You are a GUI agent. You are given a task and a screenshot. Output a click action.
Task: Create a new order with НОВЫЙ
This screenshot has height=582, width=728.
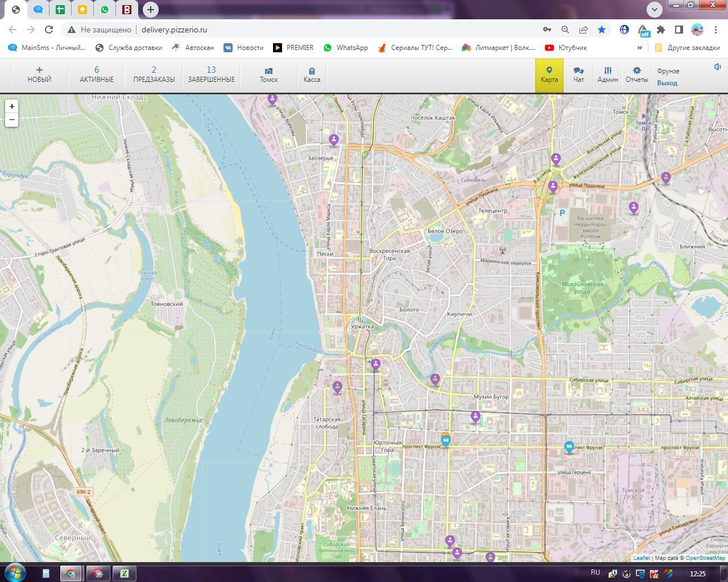click(39, 74)
